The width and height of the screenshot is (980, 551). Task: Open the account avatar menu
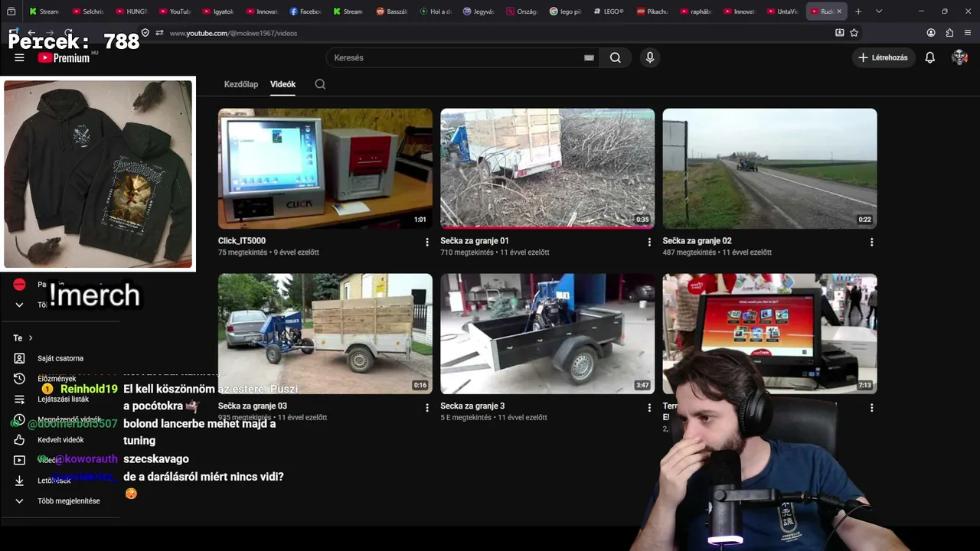click(959, 57)
